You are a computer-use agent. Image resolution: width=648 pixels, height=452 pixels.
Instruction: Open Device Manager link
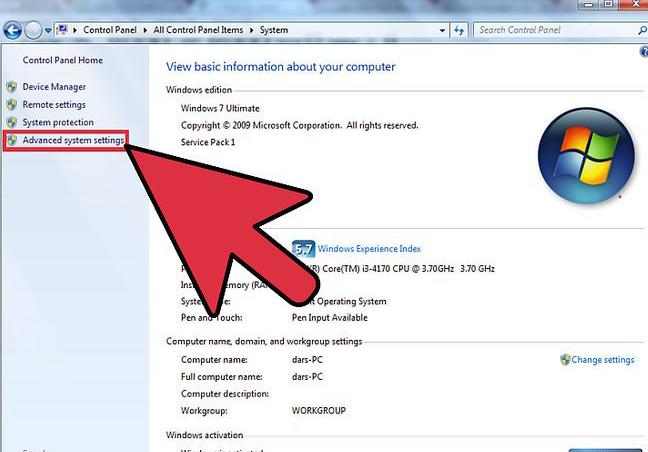54,87
